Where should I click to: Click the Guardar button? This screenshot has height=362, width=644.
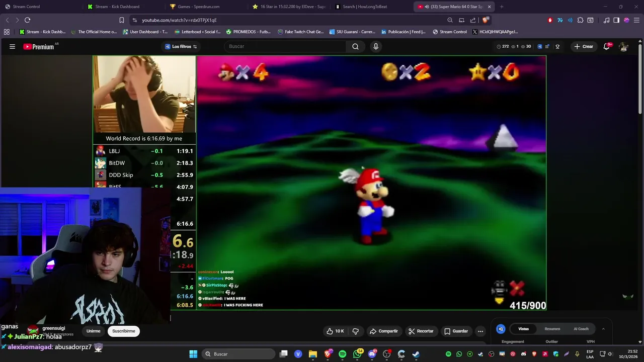point(456,331)
